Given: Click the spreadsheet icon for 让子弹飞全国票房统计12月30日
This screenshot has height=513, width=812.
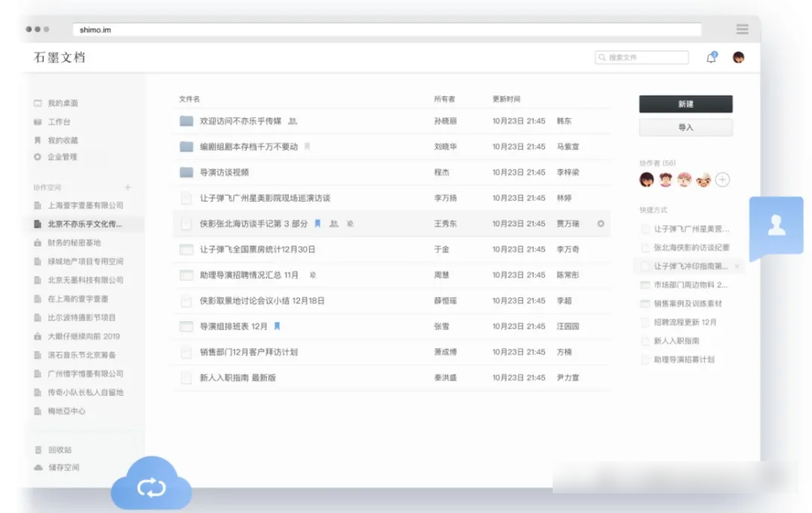Looking at the screenshot, I should [186, 249].
